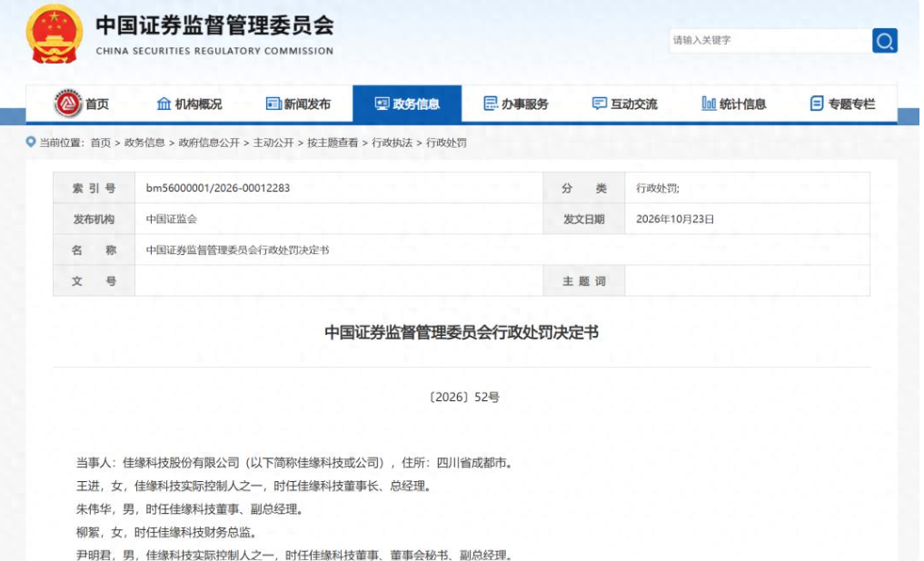924x561 pixels.
Task: Go to 主动公开 breadcrumb link
Action: 273,143
